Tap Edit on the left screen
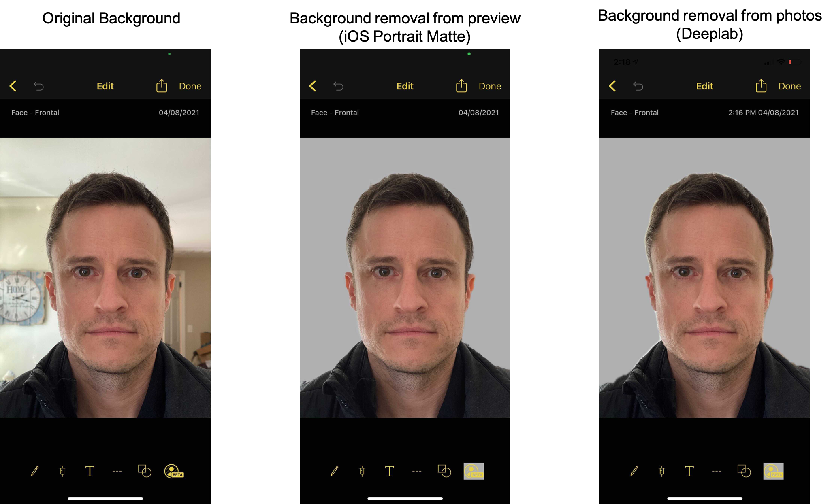Viewport: 832px width, 504px height. pos(105,86)
